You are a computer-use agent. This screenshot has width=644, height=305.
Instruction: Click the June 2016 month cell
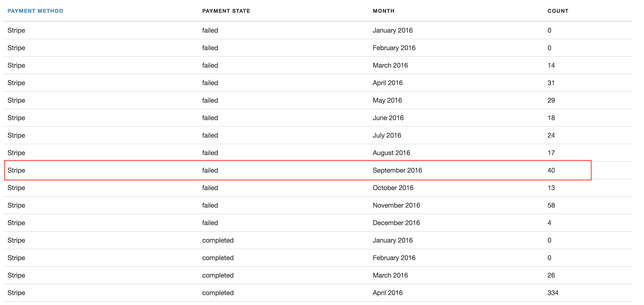click(388, 118)
